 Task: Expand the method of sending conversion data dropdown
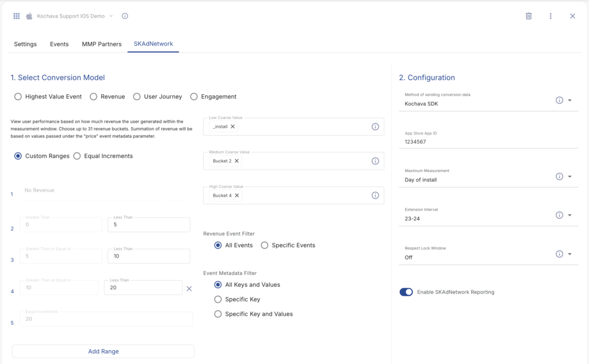point(569,100)
